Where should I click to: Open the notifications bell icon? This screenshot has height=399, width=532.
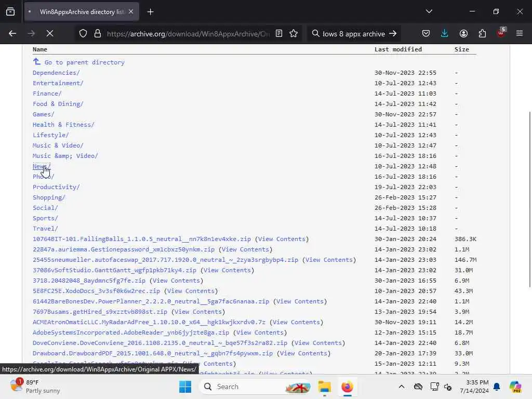497,387
